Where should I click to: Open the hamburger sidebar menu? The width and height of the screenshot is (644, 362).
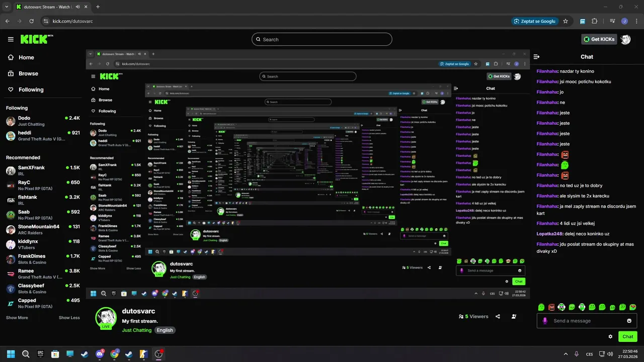tap(11, 39)
